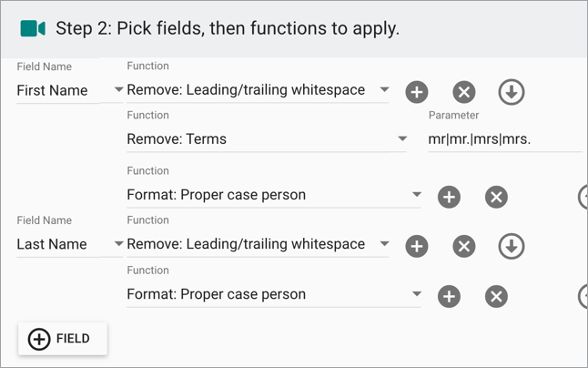Add function after First Name whitespace removal
588x368 pixels.
tap(417, 92)
